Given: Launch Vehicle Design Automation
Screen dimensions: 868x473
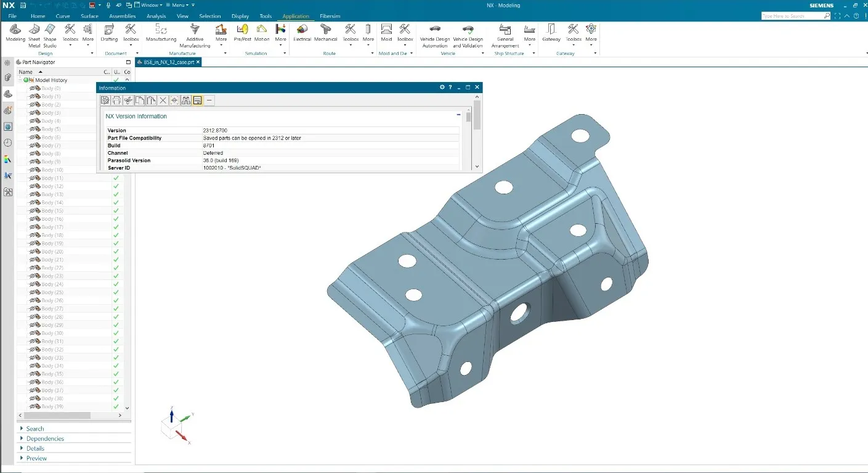Looking at the screenshot, I should click(x=435, y=35).
